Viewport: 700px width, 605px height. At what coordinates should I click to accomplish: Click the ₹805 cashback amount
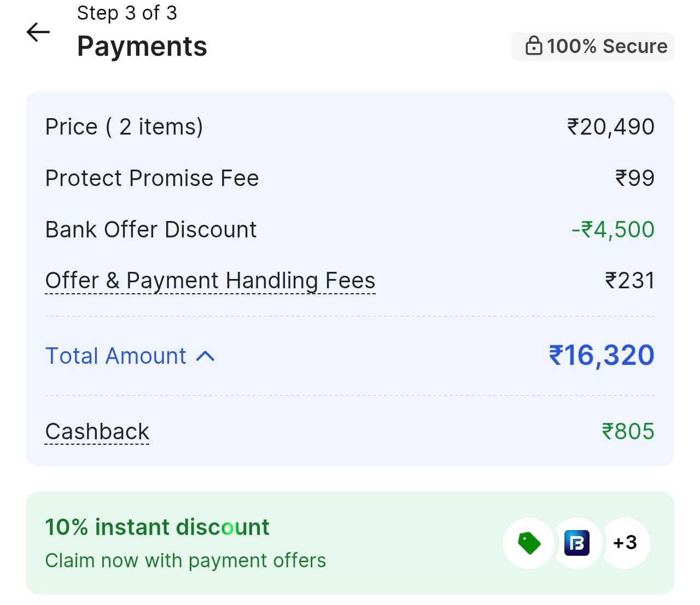pyautogui.click(x=628, y=432)
